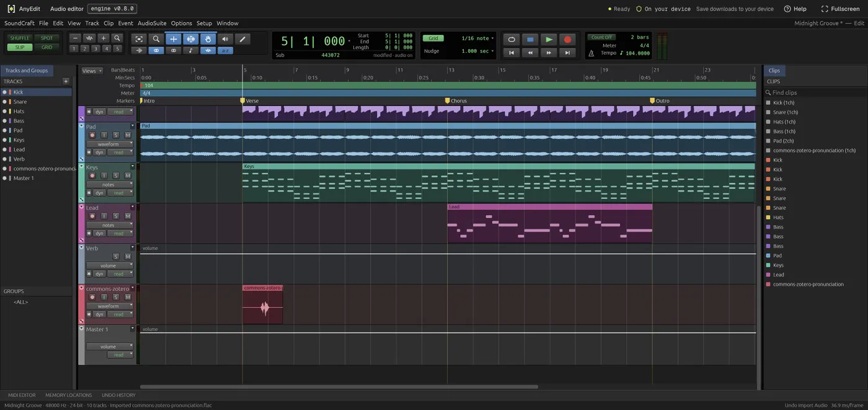This screenshot has height=410, width=868.
Task: Solo the Keys track
Action: (116, 176)
